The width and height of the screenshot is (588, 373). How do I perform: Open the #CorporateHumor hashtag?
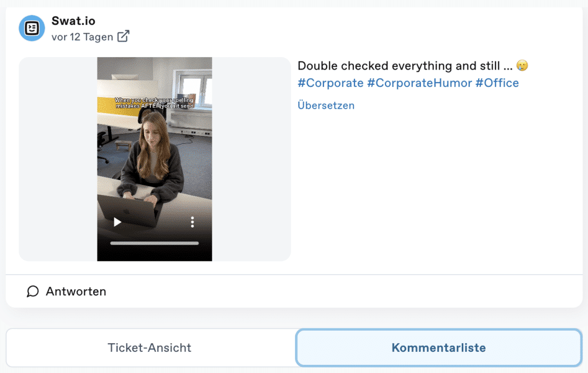pos(419,83)
